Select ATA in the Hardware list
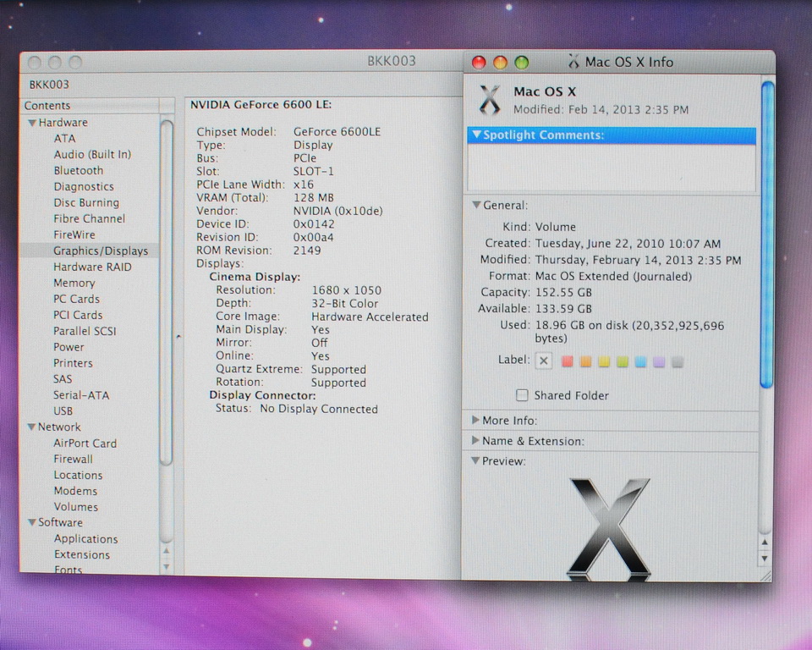Viewport: 812px width, 650px height. pos(65,139)
